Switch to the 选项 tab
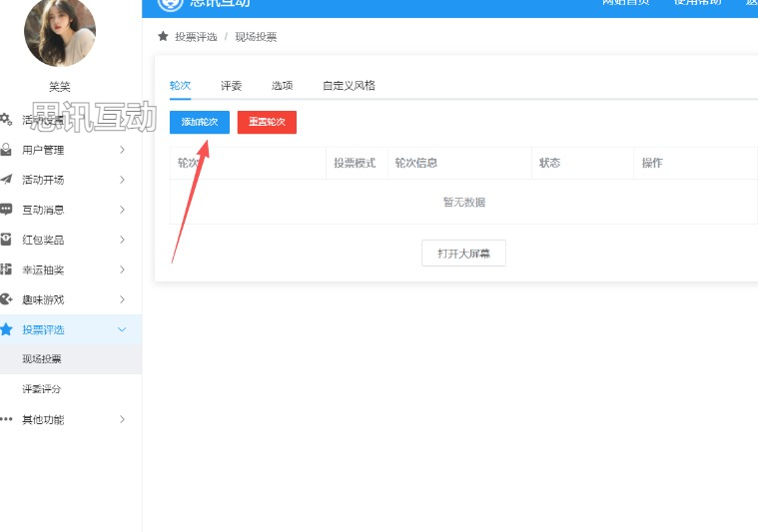 282,86
